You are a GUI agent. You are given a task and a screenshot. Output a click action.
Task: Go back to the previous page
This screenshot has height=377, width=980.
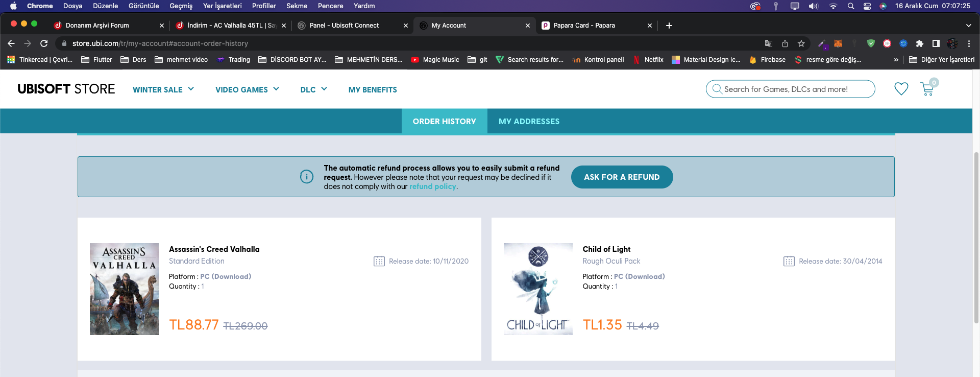[x=11, y=43]
